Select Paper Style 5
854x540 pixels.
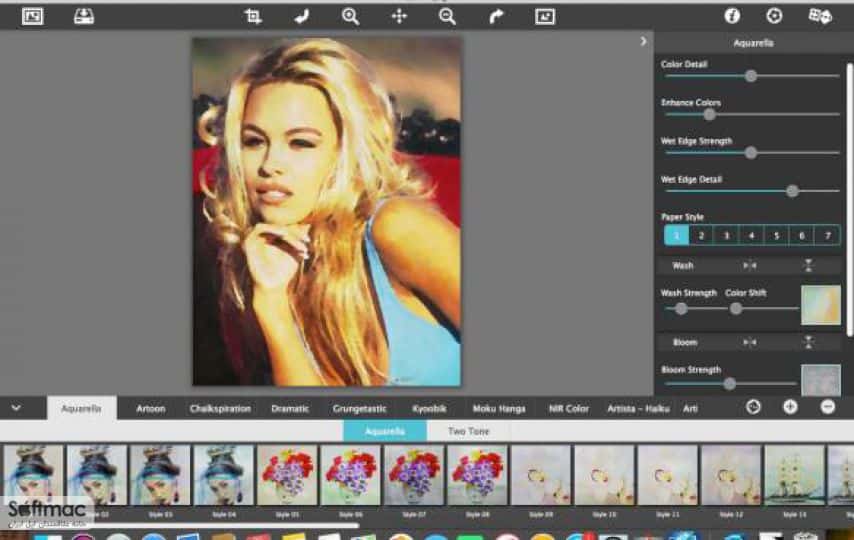[x=777, y=235]
